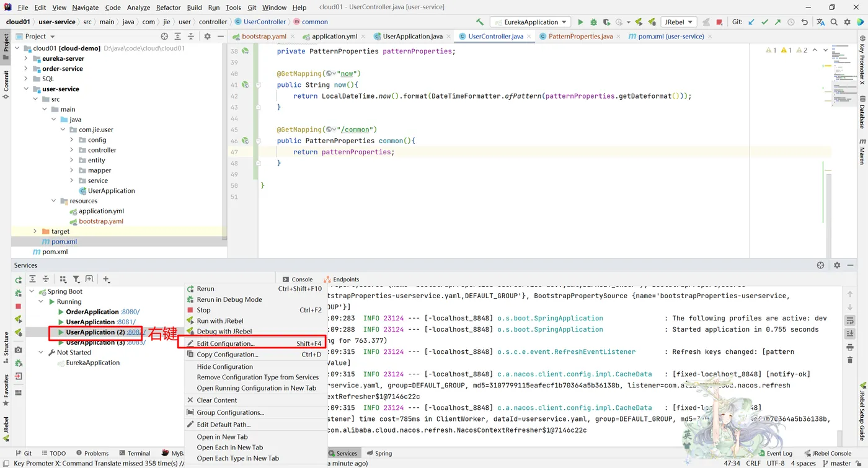Image resolution: width=868 pixels, height=468 pixels.
Task: Click red Stop square in Services sidebar
Action: [x=18, y=306]
